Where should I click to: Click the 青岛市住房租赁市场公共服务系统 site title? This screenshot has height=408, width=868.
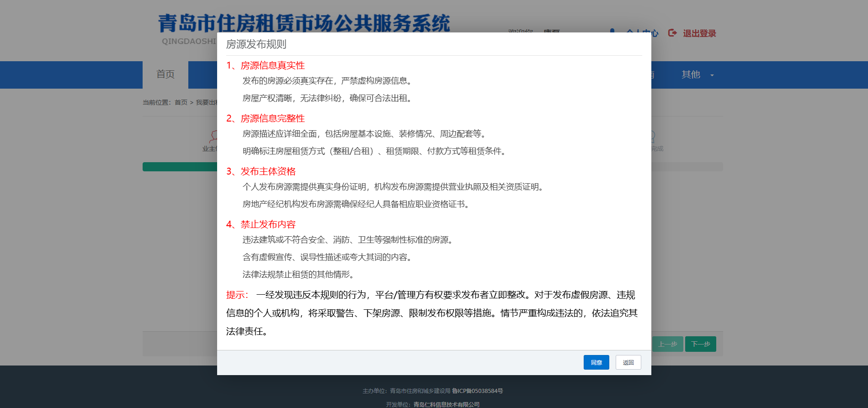[304, 23]
